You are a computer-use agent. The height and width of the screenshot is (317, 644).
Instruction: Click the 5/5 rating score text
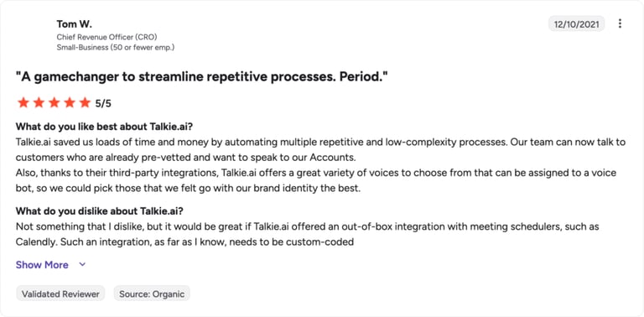click(103, 103)
